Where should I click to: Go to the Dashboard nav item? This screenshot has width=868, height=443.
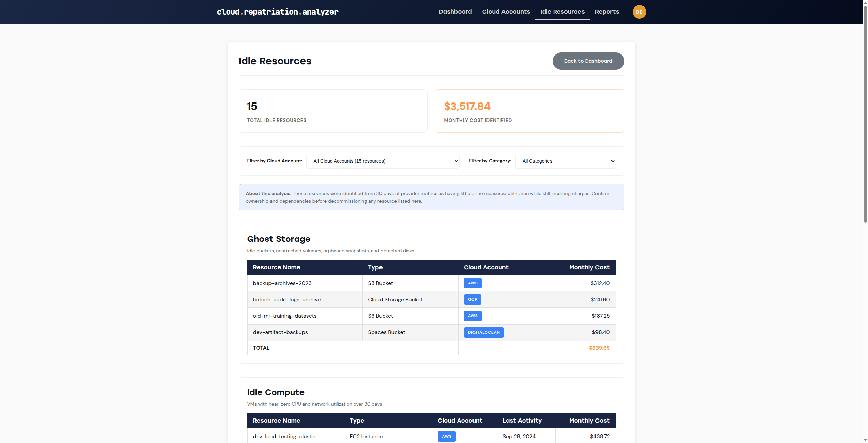click(455, 12)
